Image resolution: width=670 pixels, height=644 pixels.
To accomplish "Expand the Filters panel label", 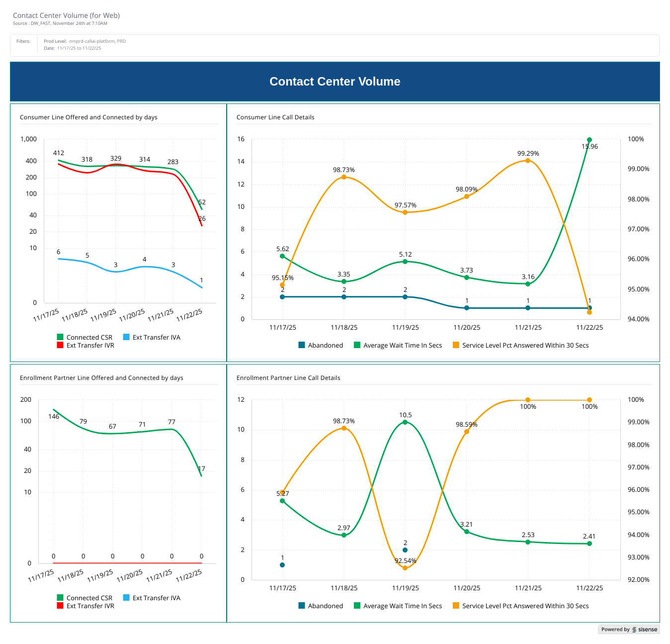I will tap(23, 41).
